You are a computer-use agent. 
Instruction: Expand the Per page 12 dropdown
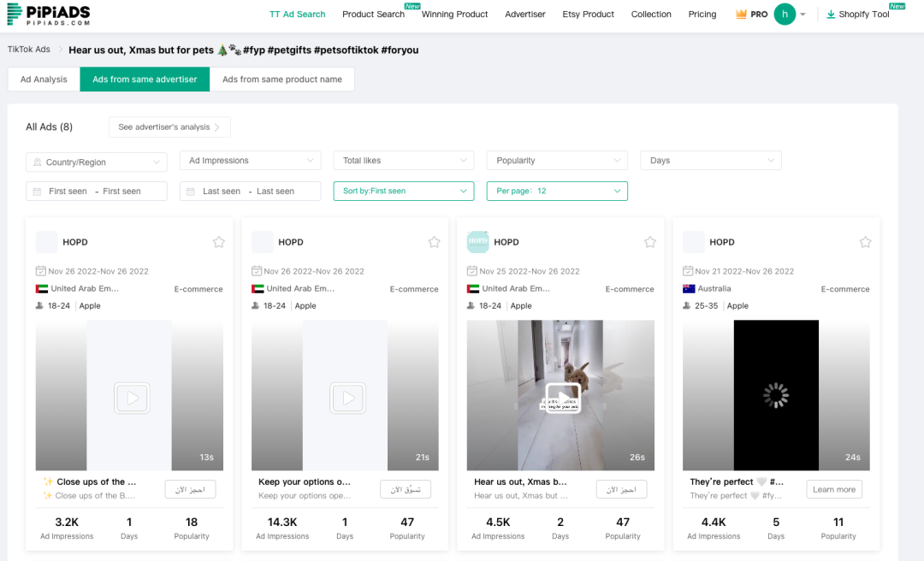click(x=557, y=191)
